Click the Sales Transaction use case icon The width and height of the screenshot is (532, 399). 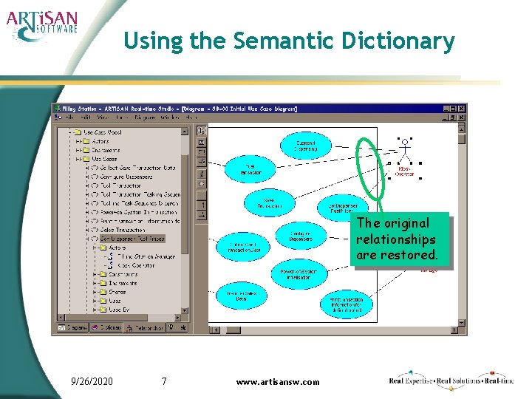(95, 230)
